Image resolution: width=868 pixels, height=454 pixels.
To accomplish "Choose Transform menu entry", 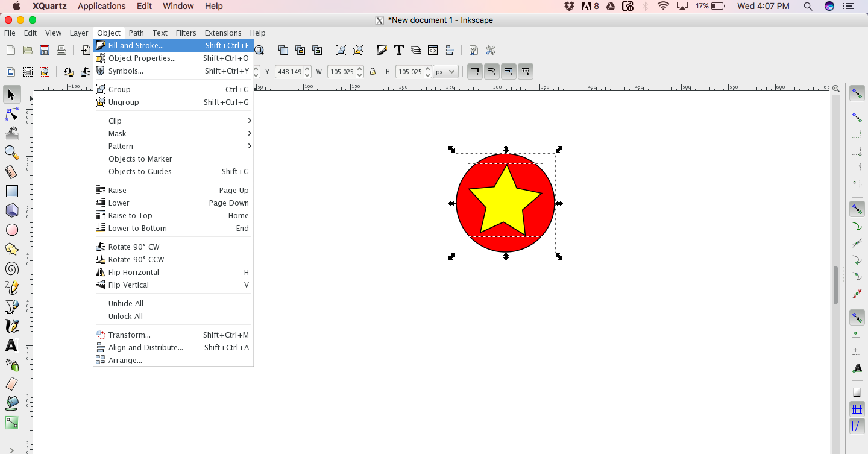I will 174,335.
